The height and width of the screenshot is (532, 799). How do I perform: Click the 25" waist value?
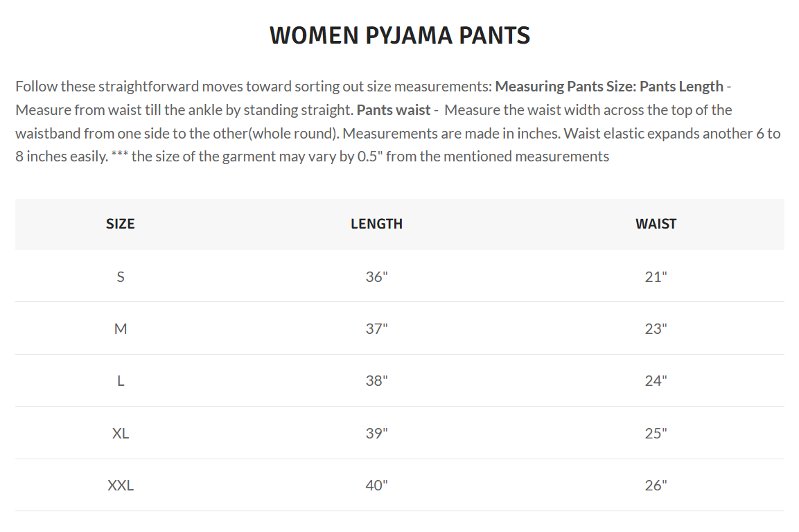[x=656, y=434]
